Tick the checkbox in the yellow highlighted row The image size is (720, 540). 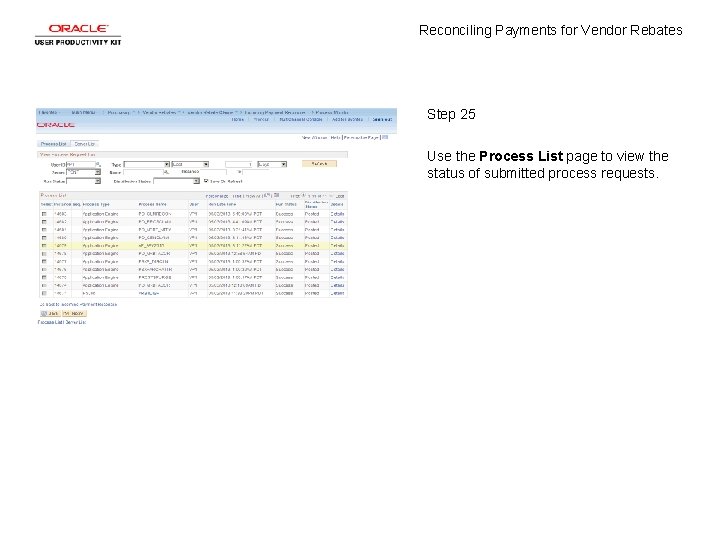click(44, 246)
